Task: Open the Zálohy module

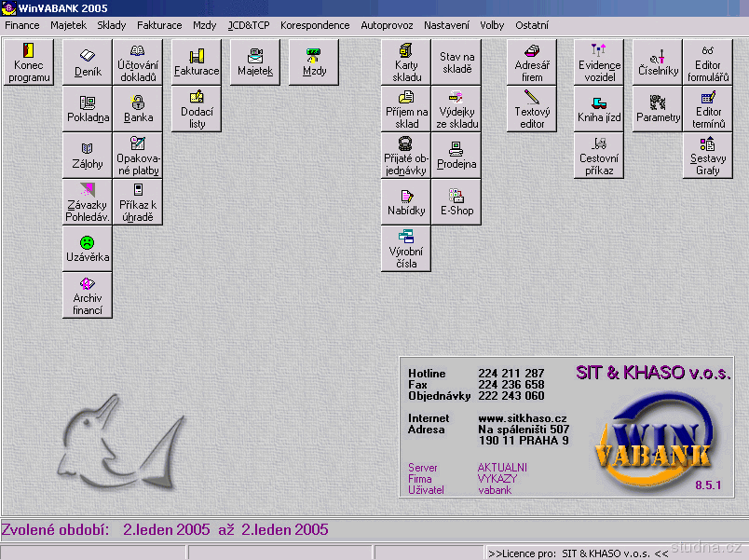Action: (x=88, y=156)
